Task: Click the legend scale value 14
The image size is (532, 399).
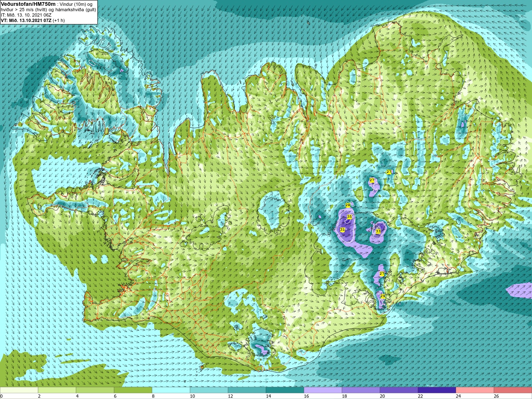Action: 268,397
